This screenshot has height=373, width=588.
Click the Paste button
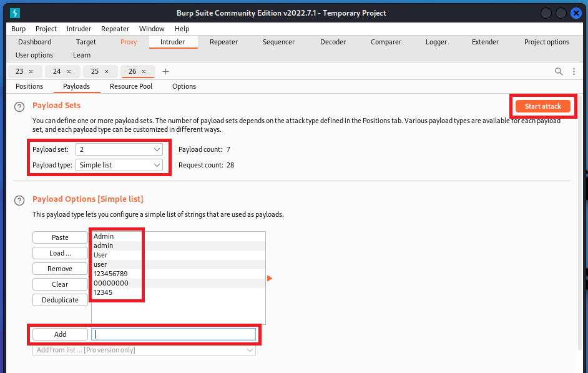60,237
